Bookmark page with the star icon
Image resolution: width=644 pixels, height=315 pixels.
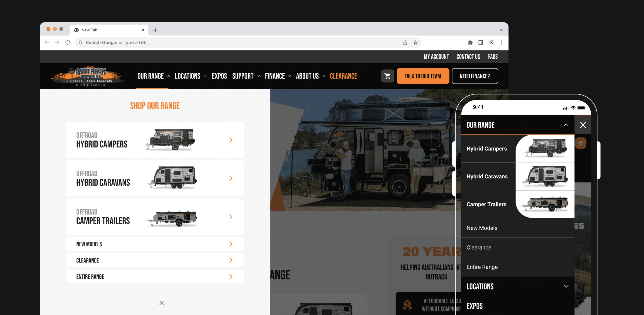coord(416,43)
